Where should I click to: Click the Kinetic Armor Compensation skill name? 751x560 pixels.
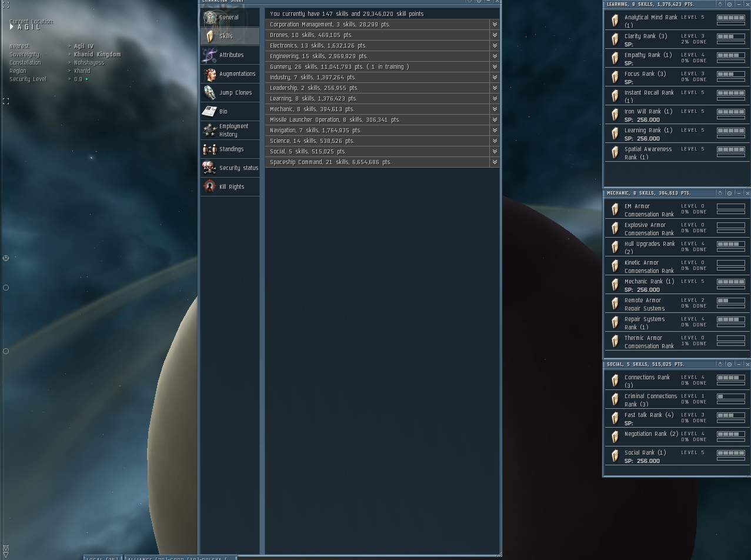[649, 266]
